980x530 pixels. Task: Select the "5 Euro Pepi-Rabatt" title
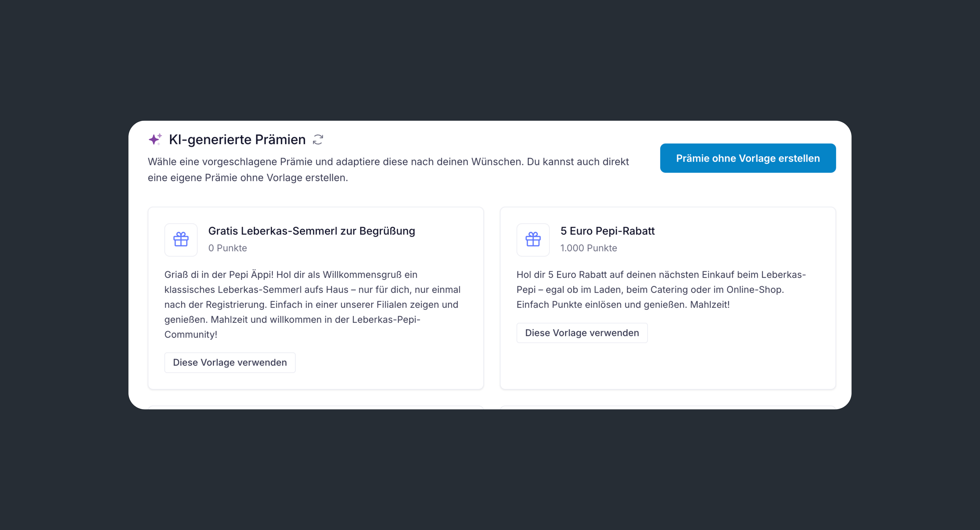607,231
